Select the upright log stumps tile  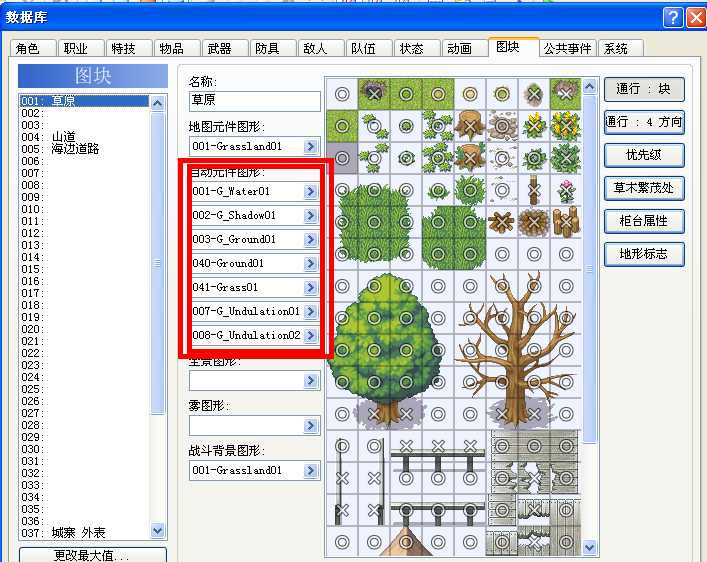(566, 222)
